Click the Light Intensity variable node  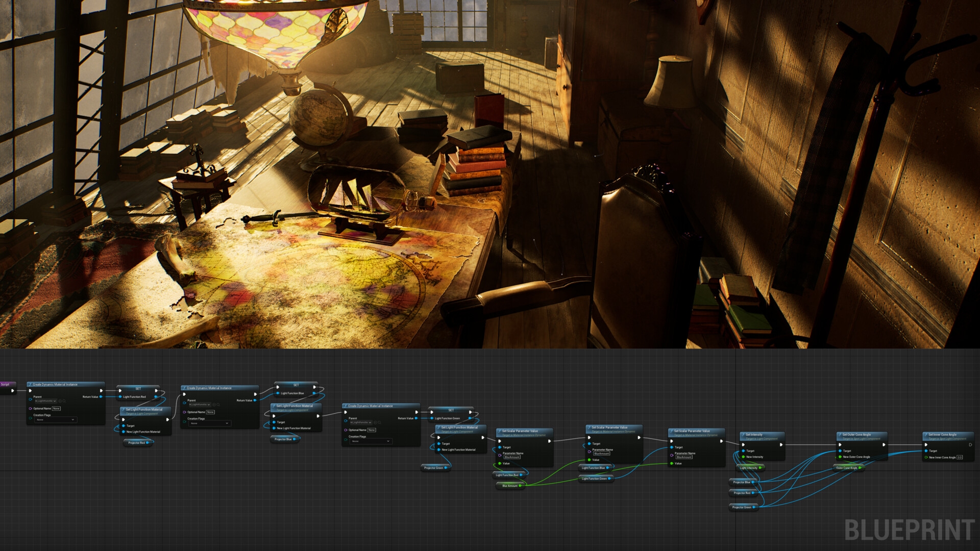pos(749,468)
